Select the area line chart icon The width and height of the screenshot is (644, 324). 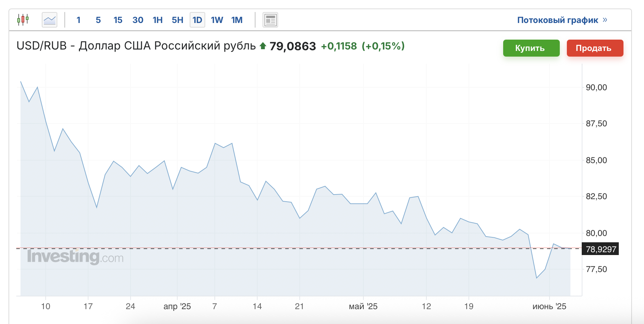click(50, 20)
